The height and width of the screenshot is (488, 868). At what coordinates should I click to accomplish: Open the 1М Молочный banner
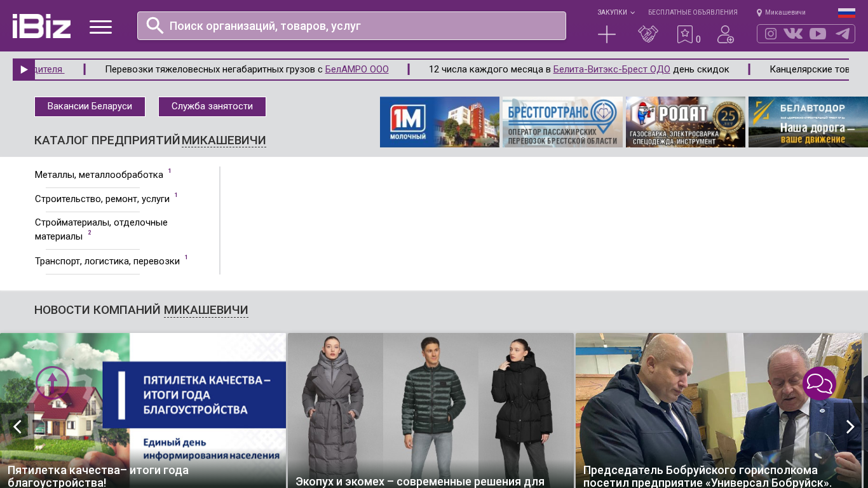click(440, 122)
